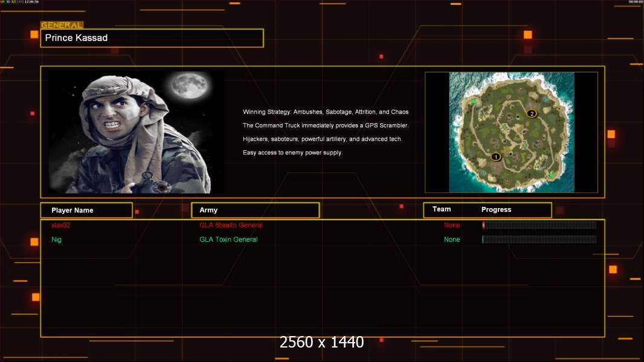Click the loading progress bar for Nig
The width and height of the screenshot is (644, 362).
click(x=539, y=240)
